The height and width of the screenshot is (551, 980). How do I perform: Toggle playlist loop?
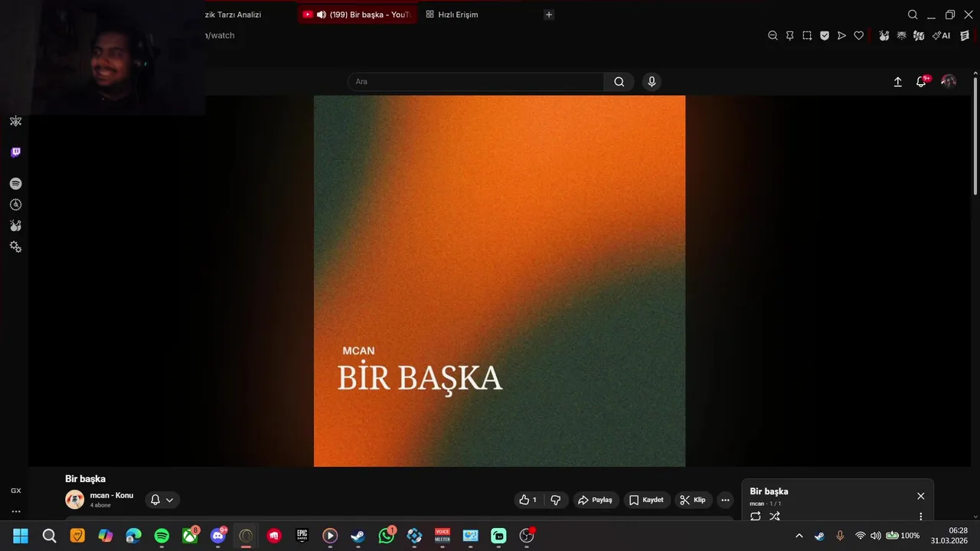click(x=756, y=517)
